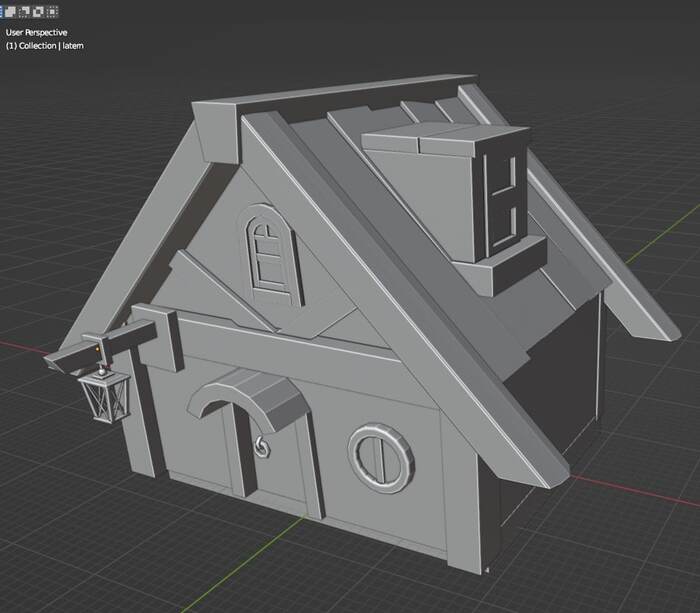Enable the 'Intersect selection' mode icon
The width and height of the screenshot is (700, 613).
point(51,12)
